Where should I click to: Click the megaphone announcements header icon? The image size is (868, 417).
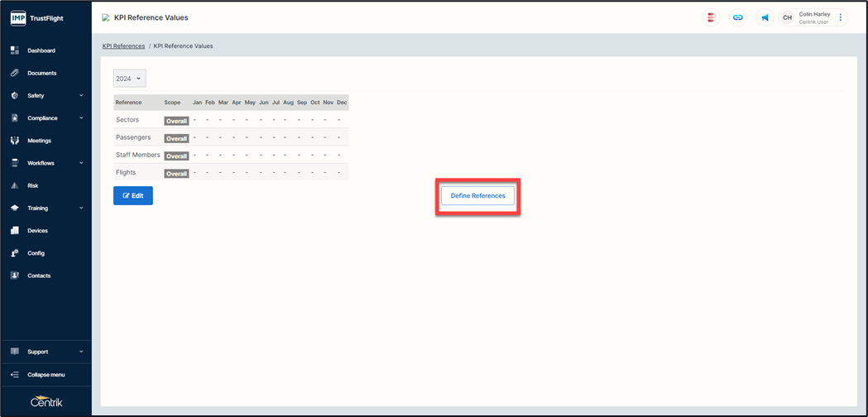pos(765,17)
